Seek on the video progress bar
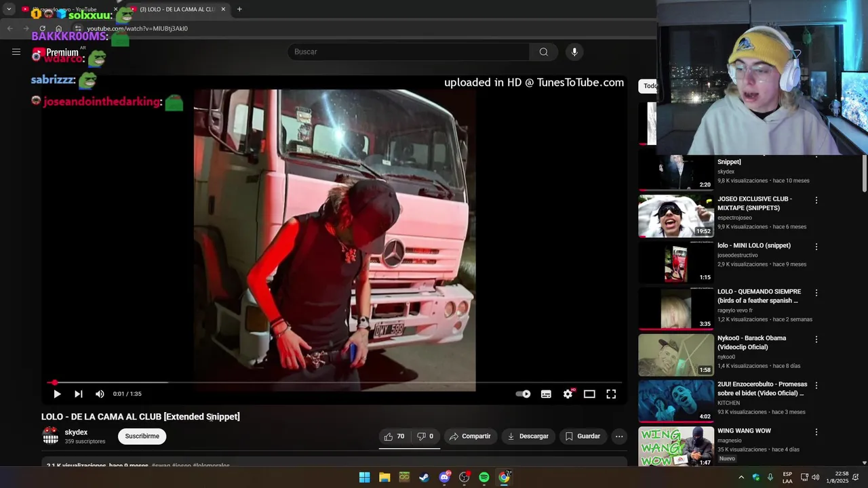 click(334, 383)
